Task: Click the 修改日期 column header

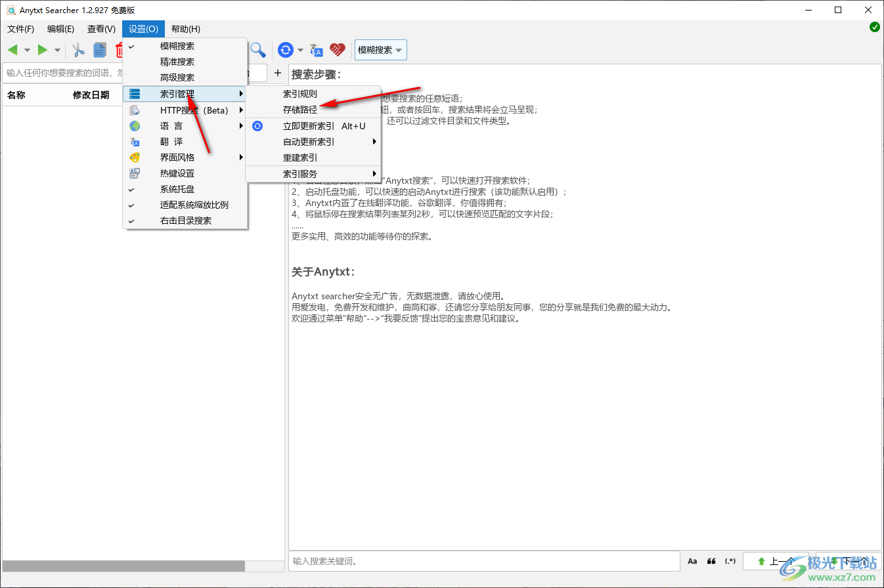Action: 91,95
